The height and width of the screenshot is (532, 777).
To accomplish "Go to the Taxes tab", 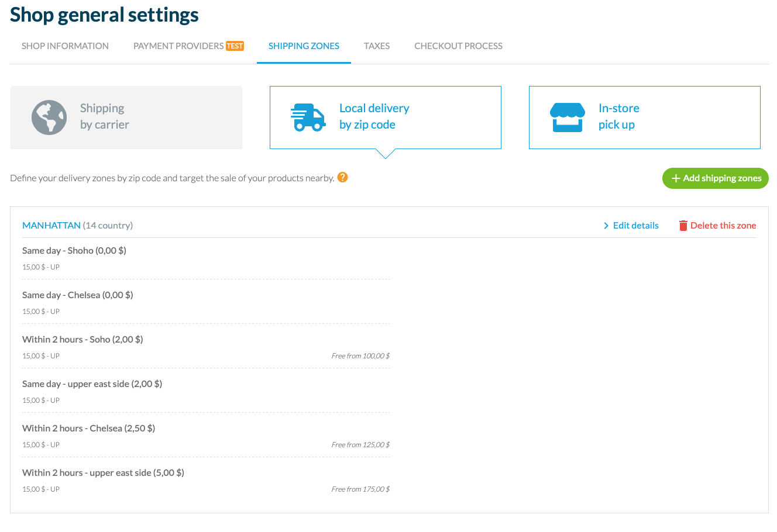I will [377, 46].
